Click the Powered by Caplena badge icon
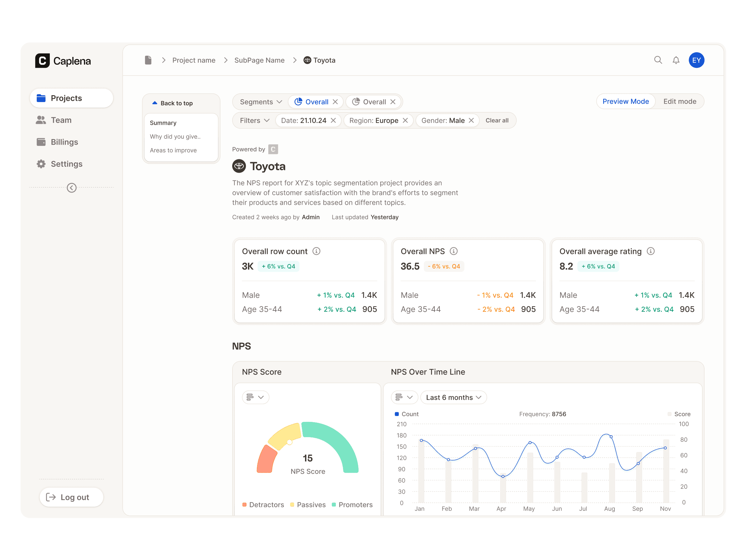The height and width of the screenshot is (560, 747). 273,149
